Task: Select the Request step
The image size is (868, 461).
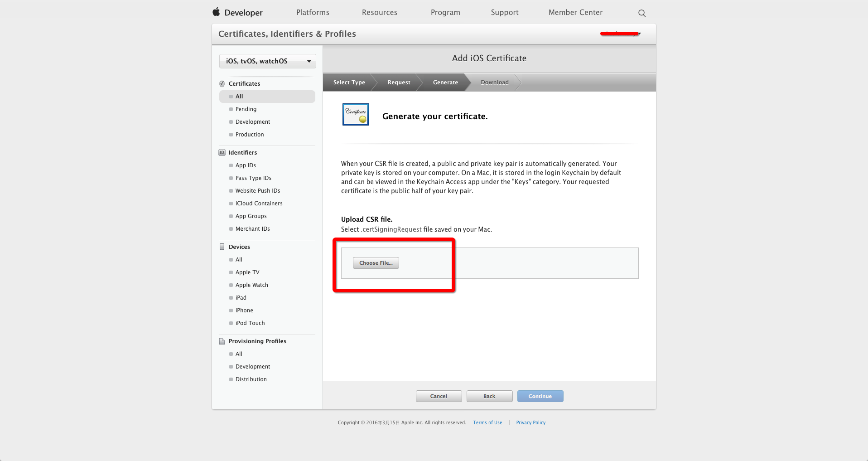Action: 399,82
